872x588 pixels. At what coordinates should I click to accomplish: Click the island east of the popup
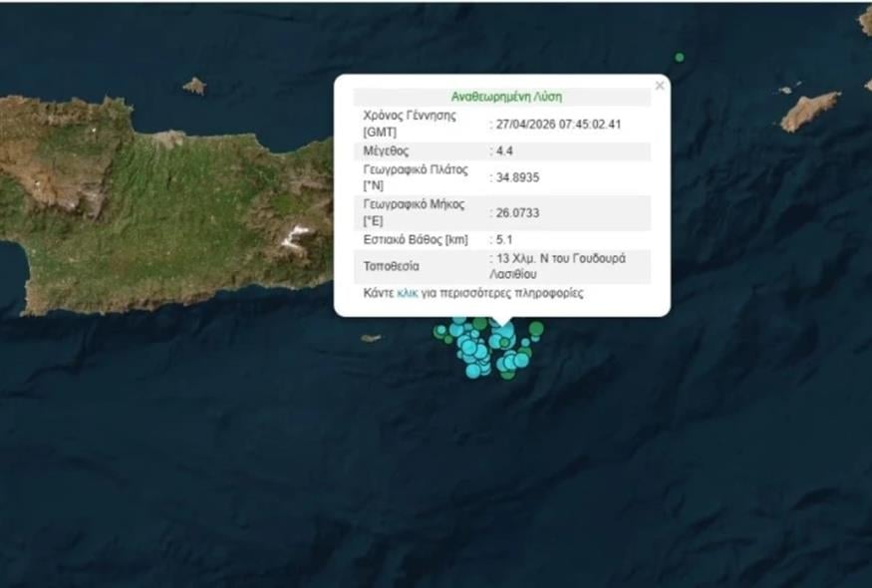click(x=809, y=110)
